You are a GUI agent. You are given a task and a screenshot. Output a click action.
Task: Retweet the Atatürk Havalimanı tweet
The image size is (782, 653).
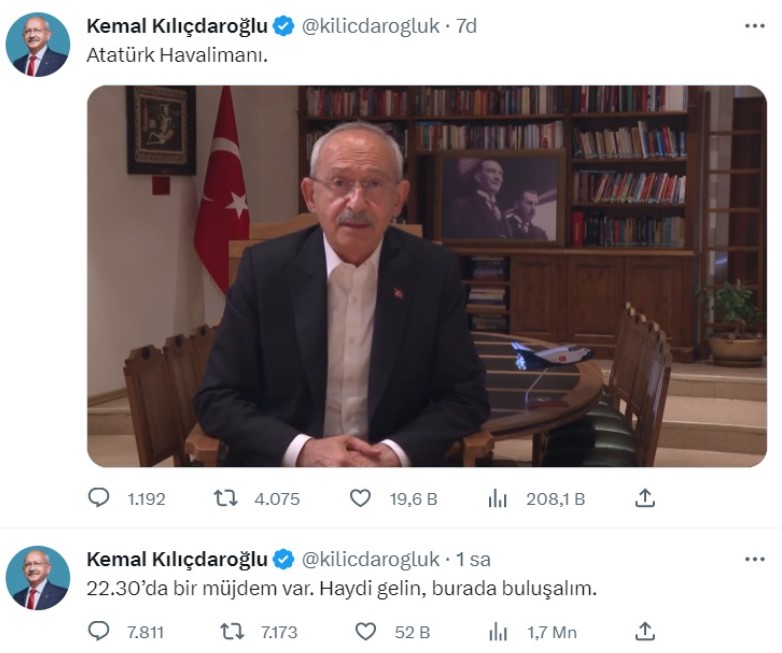tap(225, 498)
